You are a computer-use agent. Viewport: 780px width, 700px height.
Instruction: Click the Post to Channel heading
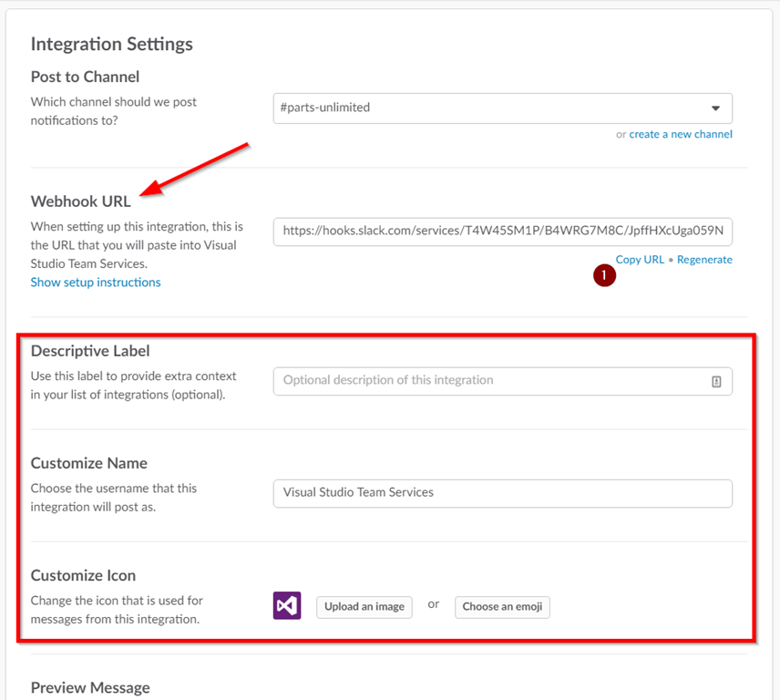tap(85, 77)
